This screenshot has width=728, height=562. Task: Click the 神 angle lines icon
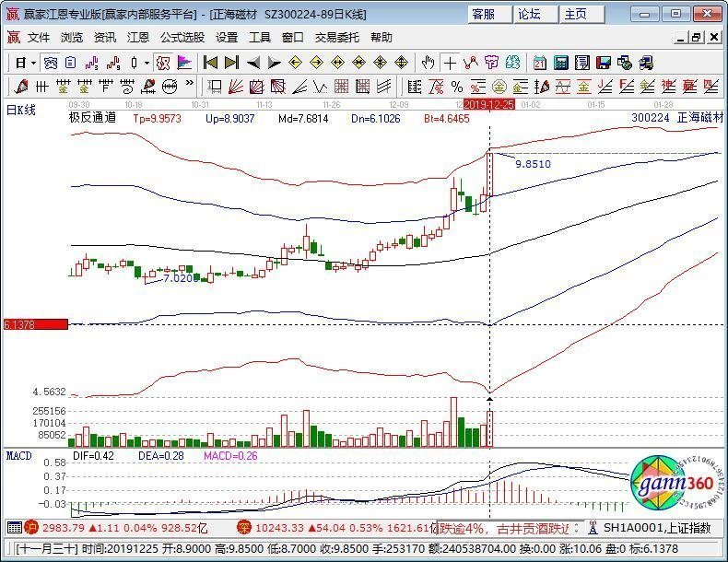coord(668,87)
